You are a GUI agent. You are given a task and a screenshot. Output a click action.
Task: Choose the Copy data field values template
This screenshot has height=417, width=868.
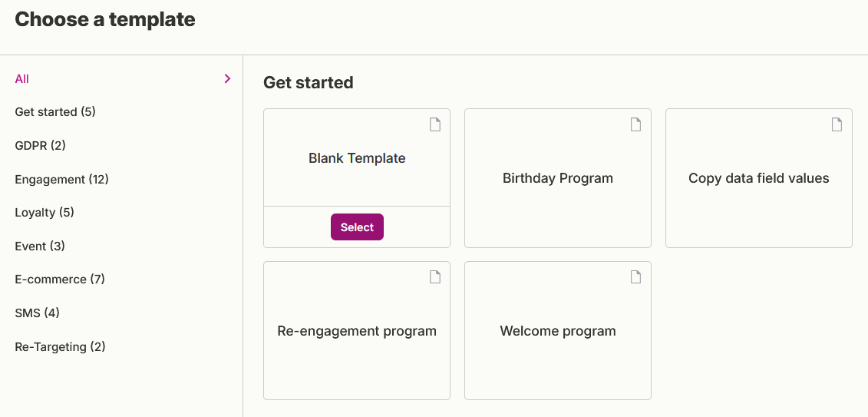coord(759,178)
